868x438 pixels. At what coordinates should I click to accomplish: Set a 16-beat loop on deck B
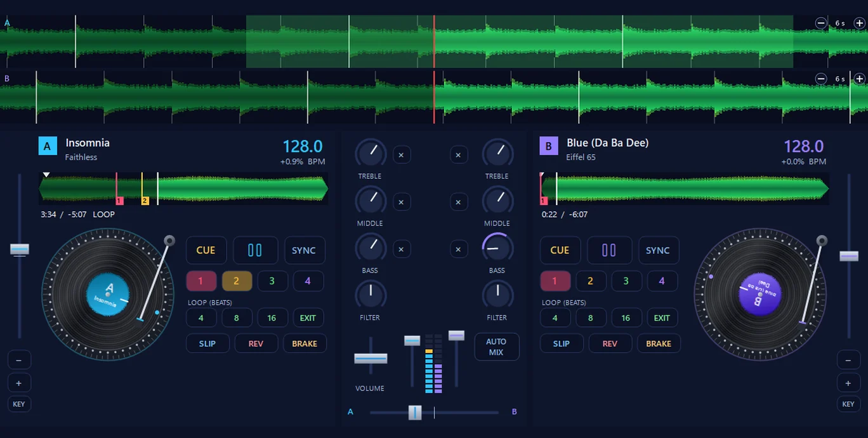point(626,318)
